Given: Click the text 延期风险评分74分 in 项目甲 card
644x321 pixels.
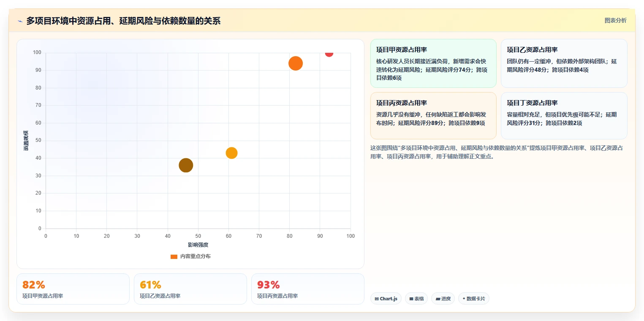Looking at the screenshot, I should (448, 70).
